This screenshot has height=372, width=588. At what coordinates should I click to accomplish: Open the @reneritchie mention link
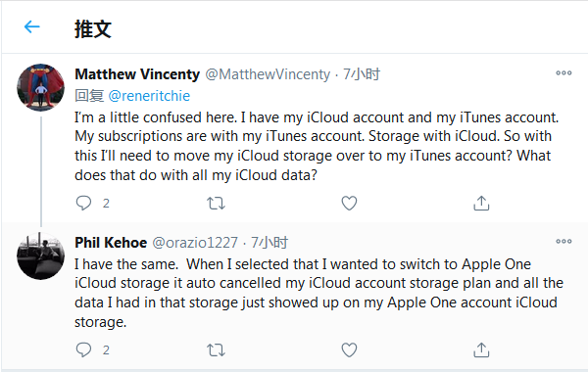click(x=149, y=96)
